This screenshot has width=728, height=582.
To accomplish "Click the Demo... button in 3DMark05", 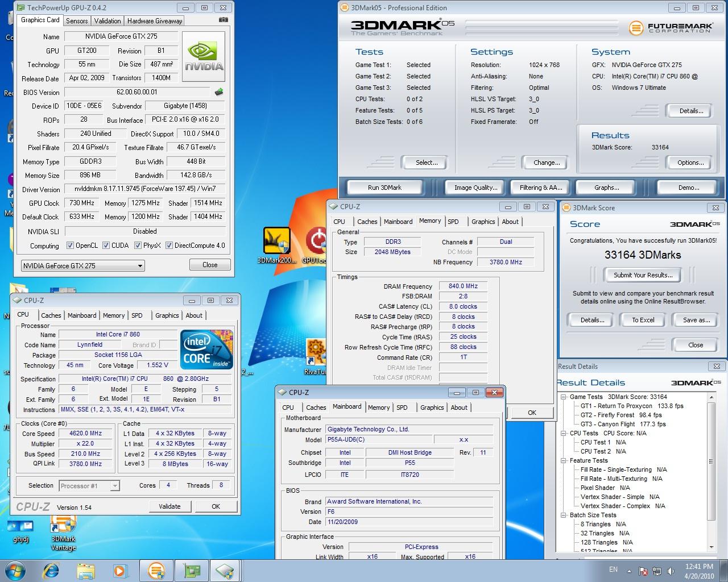I will pos(688,188).
